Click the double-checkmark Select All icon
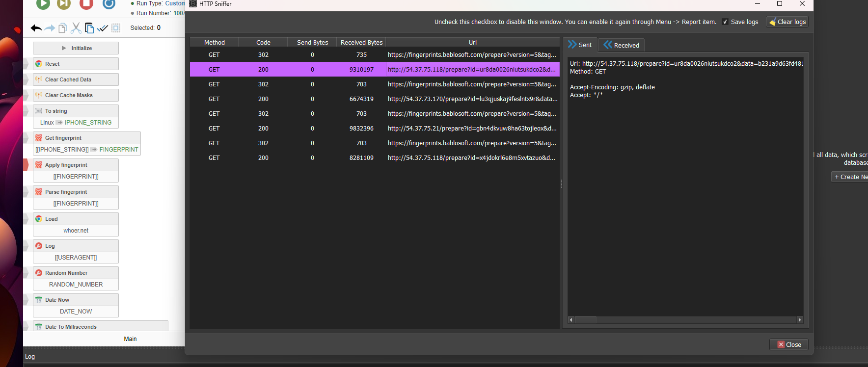868x367 pixels. coord(102,28)
